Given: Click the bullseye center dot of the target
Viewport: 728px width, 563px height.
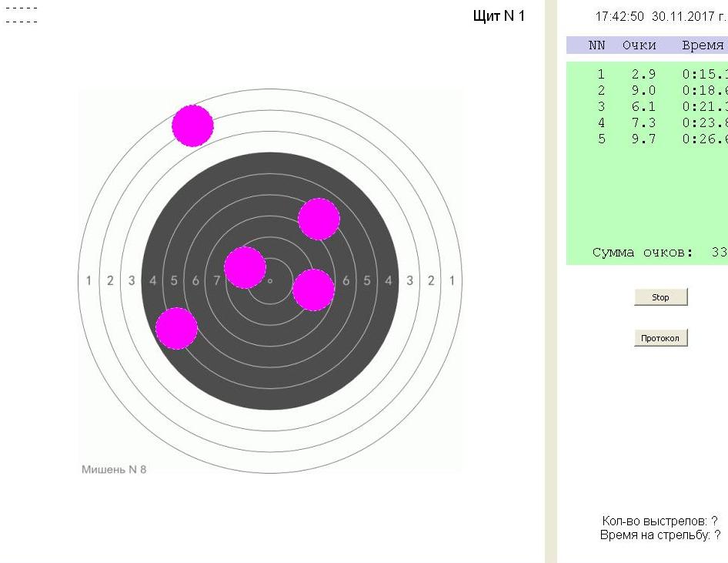Looking at the screenshot, I should 270,281.
